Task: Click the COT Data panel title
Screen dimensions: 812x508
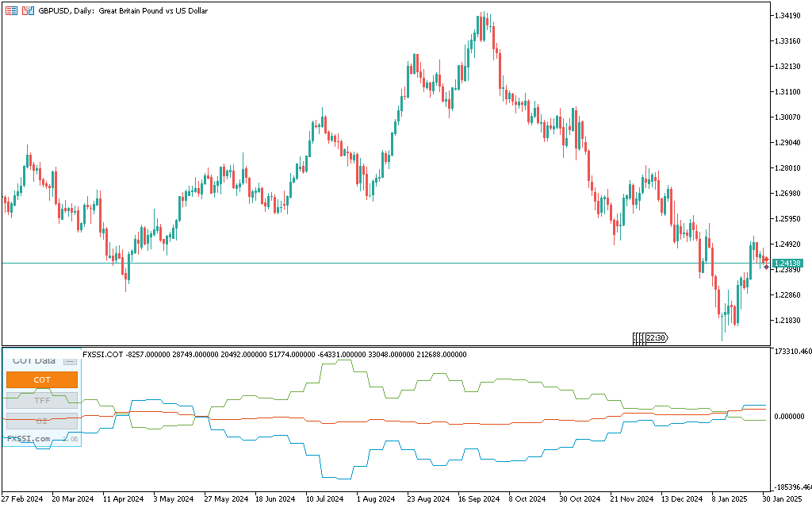Action: pos(34,360)
